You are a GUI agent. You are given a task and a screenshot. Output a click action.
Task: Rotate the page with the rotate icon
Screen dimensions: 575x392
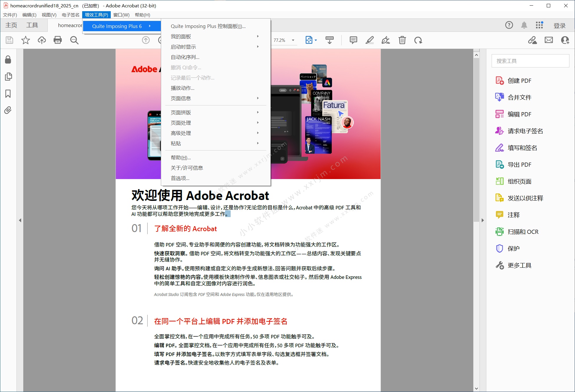tap(418, 40)
